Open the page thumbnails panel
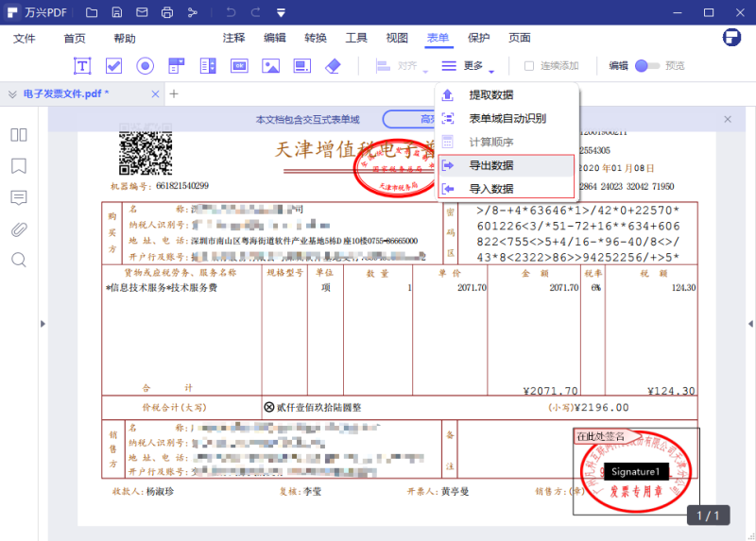Image resolution: width=756 pixels, height=541 pixels. 19,135
